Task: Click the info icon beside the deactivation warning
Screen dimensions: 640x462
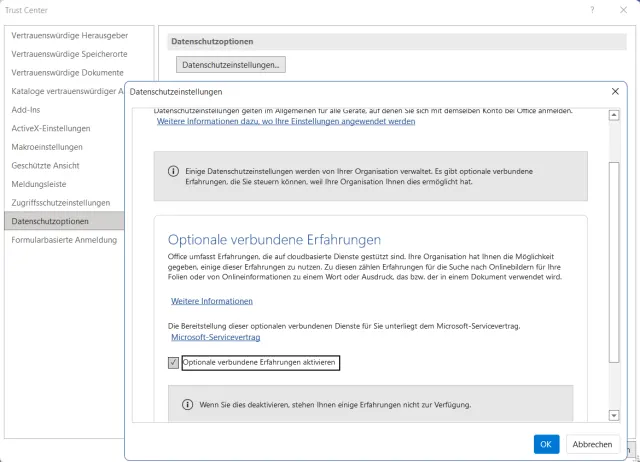Action: coord(186,405)
